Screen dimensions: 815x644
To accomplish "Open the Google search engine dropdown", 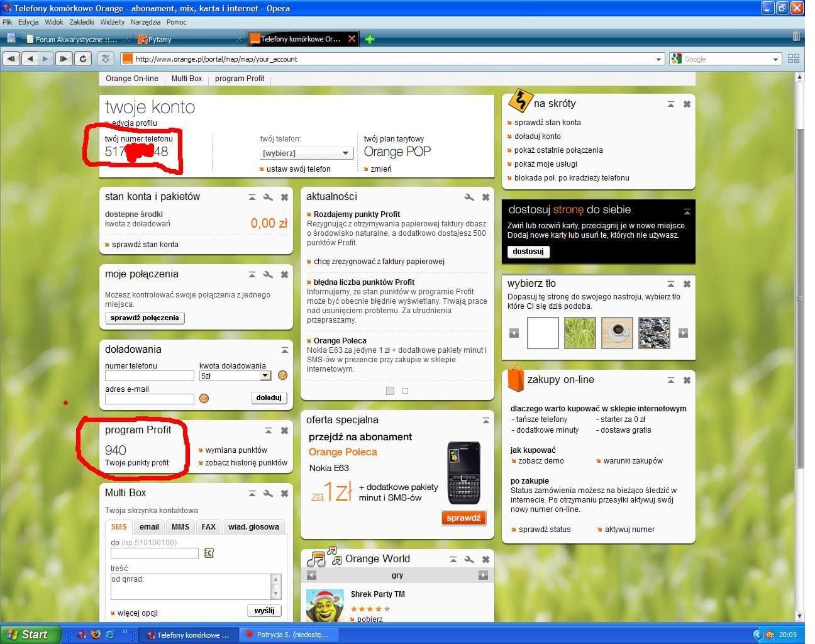I will coord(775,59).
